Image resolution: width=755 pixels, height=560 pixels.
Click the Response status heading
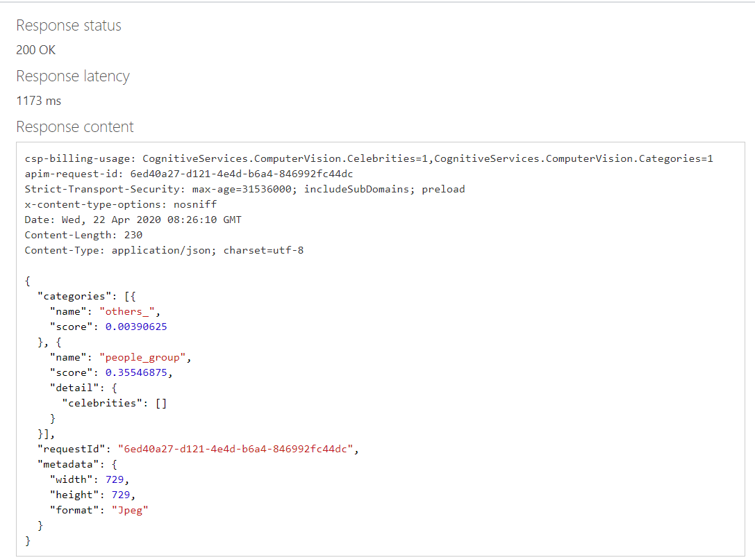point(69,26)
